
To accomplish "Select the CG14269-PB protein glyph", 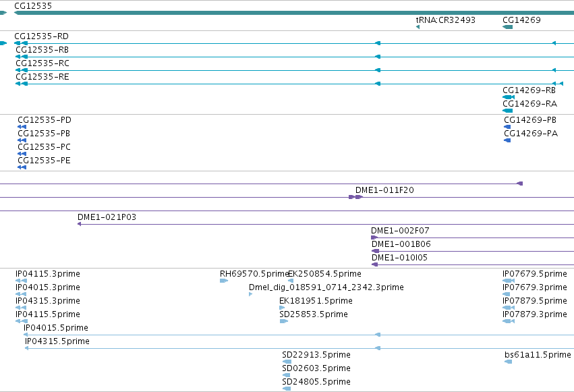I will pos(507,127).
